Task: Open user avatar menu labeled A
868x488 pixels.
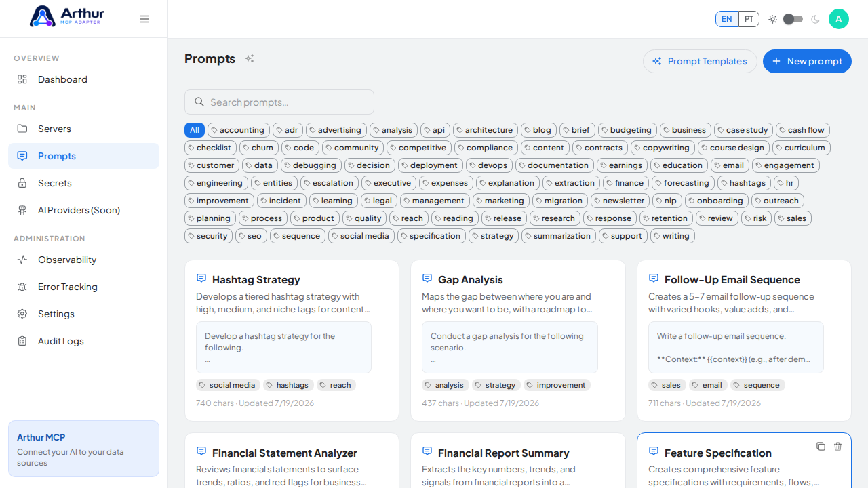Action: tap(839, 19)
